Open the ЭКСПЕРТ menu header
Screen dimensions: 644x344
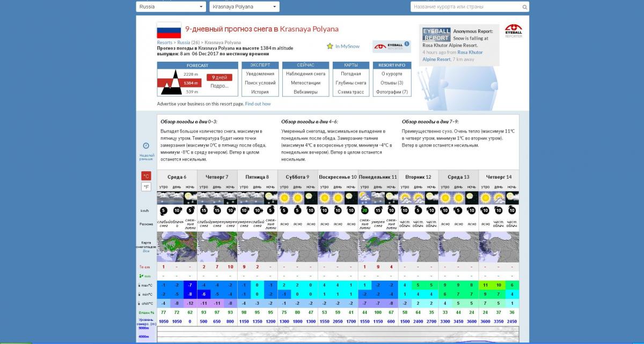pos(260,65)
